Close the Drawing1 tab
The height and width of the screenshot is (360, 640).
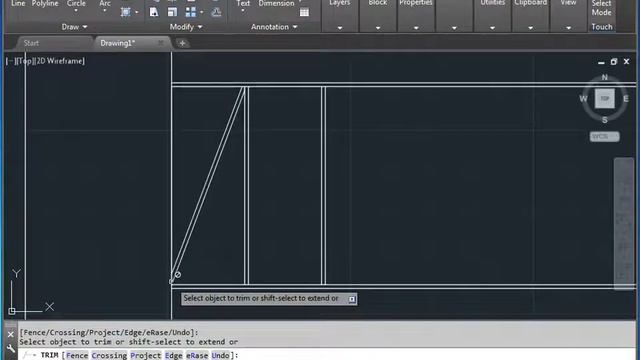point(161,43)
